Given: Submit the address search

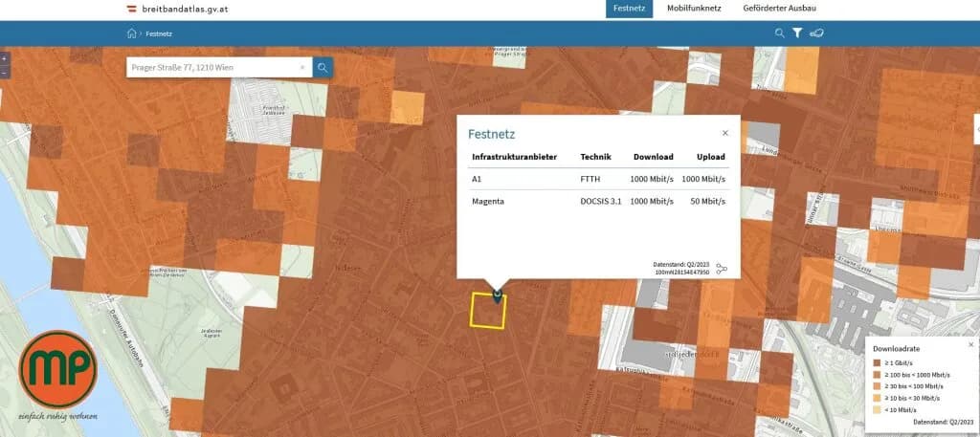Looking at the screenshot, I should (323, 68).
